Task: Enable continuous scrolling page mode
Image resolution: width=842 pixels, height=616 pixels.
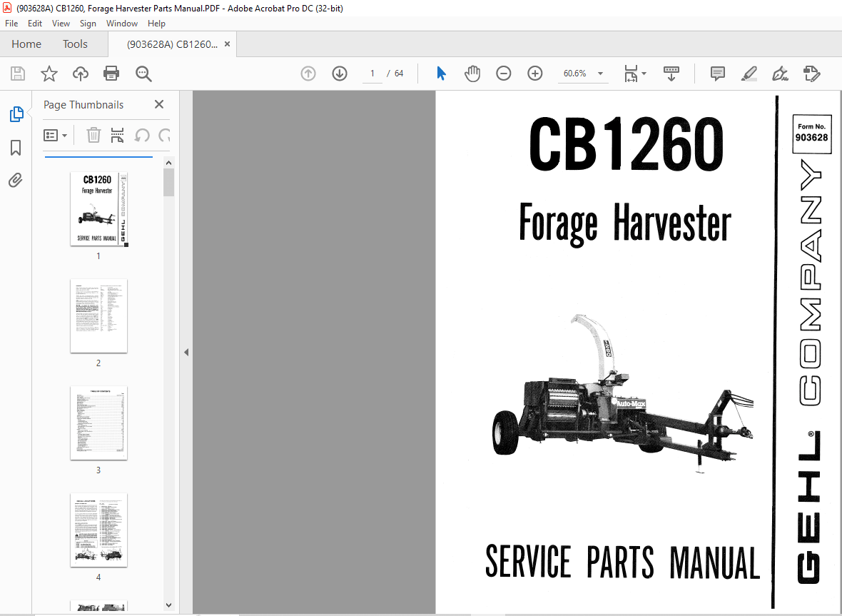Action: click(x=671, y=73)
